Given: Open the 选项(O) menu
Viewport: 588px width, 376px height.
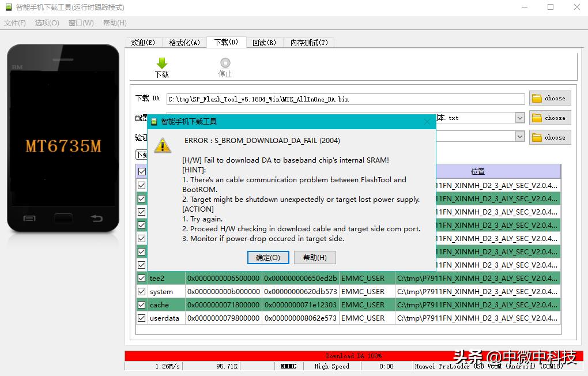Looking at the screenshot, I should point(47,23).
